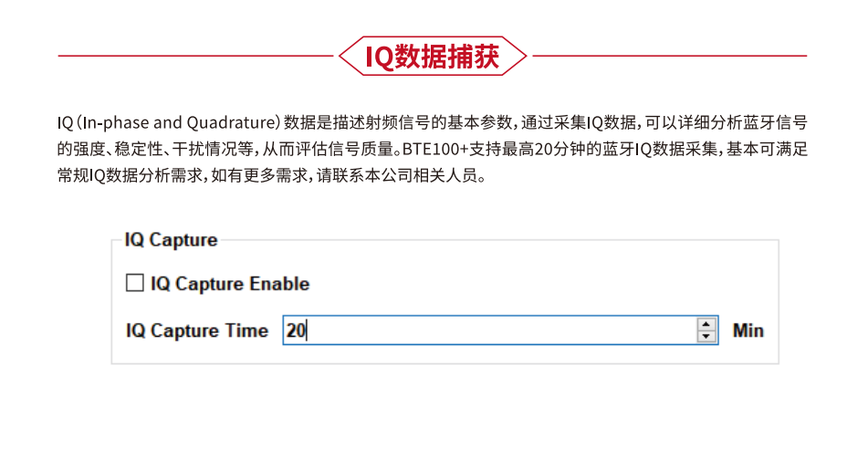Increase IQ Capture Time with up arrow

point(706,324)
